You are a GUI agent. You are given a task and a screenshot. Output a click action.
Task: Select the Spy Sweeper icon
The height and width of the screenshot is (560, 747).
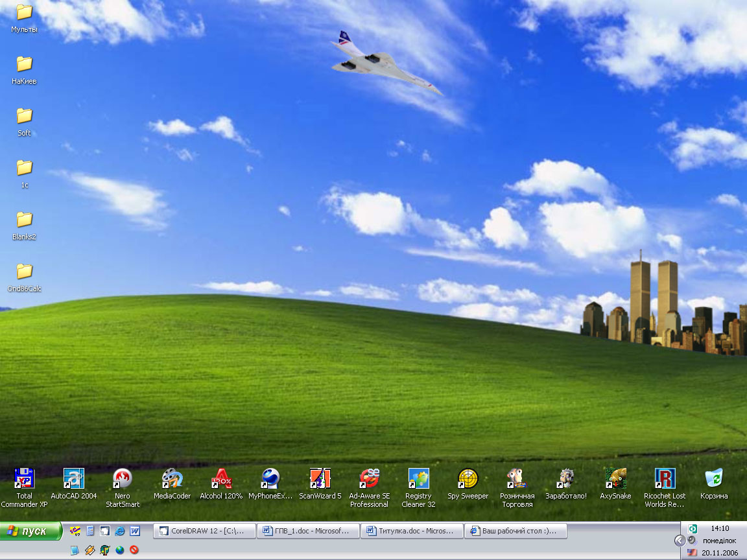pos(468,484)
